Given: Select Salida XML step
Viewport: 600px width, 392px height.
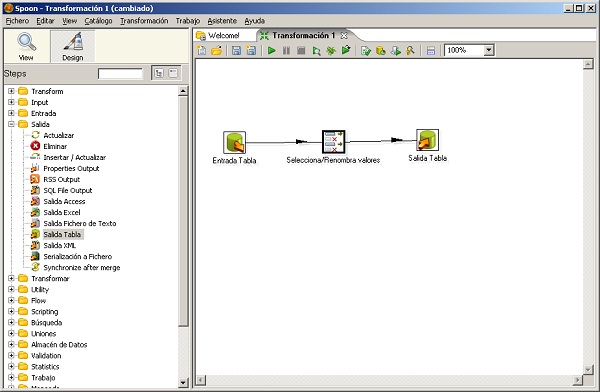Looking at the screenshot, I should coord(60,245).
